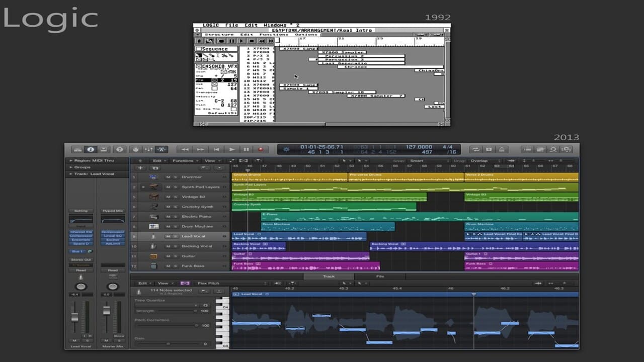Screen dimensions: 644x362
Task: Toggle the Replace mode button
Action: click(489, 149)
